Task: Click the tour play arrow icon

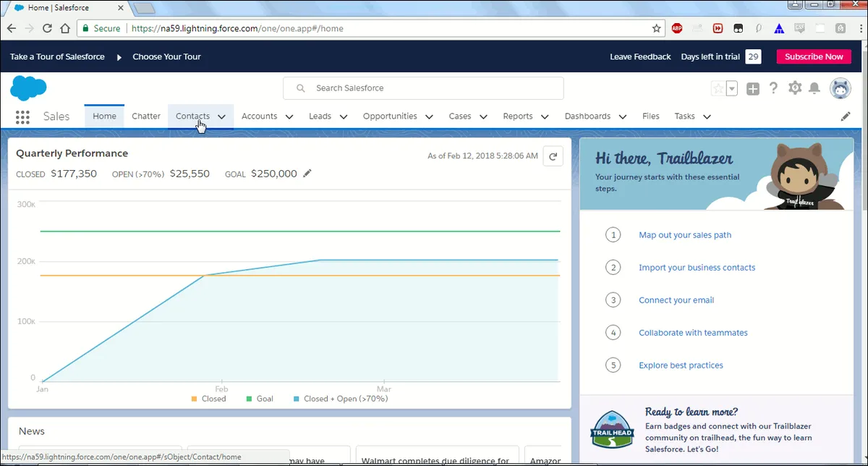Action: coord(119,56)
